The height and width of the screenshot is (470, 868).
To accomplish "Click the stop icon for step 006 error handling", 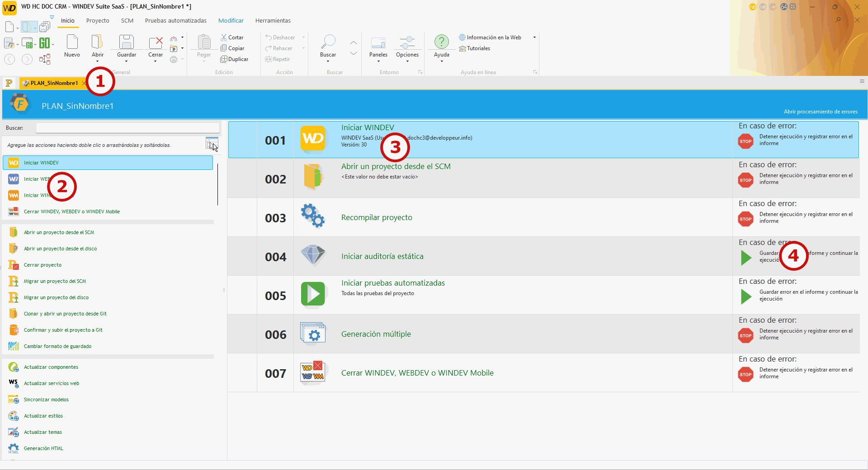I will pos(745,336).
